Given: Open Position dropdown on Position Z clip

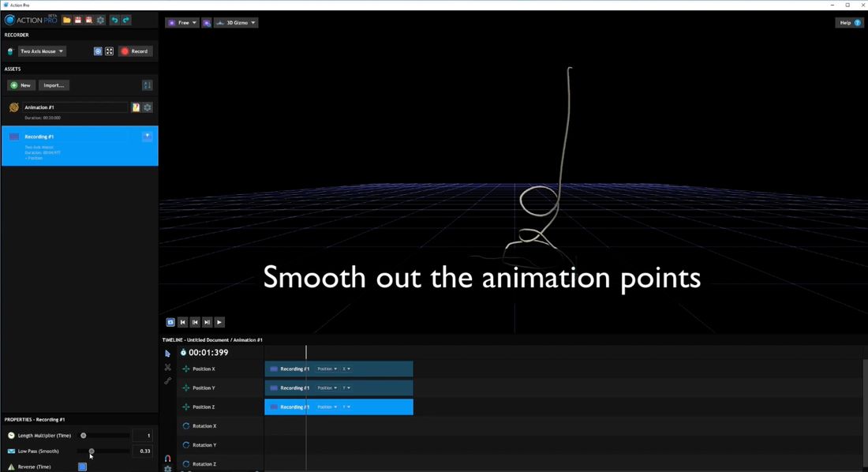Looking at the screenshot, I should tap(327, 407).
